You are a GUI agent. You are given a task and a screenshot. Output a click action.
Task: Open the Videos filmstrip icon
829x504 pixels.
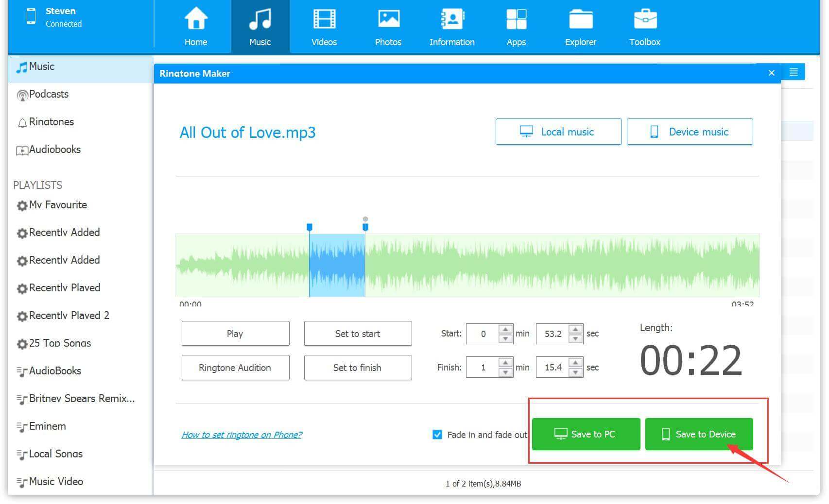[x=324, y=19]
